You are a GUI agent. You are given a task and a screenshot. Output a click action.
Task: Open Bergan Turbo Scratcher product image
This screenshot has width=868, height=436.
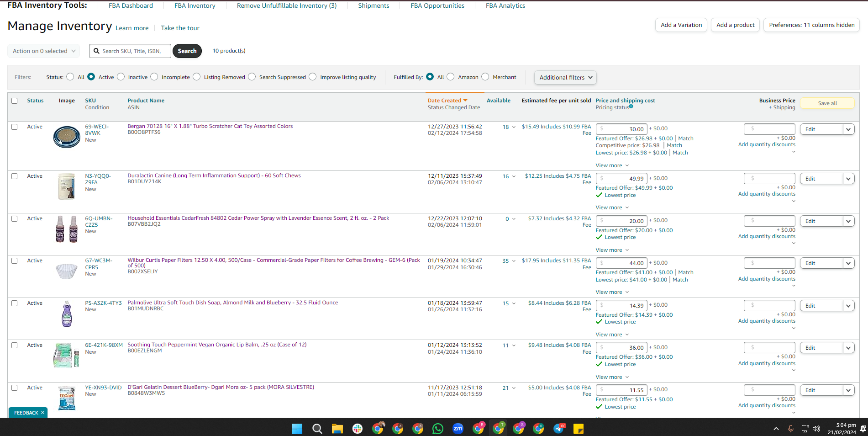67,137
